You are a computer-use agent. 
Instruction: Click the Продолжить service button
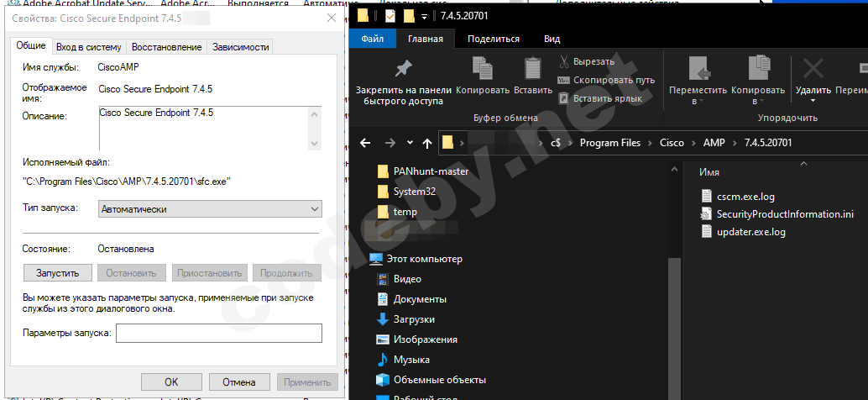pyautogui.click(x=287, y=273)
